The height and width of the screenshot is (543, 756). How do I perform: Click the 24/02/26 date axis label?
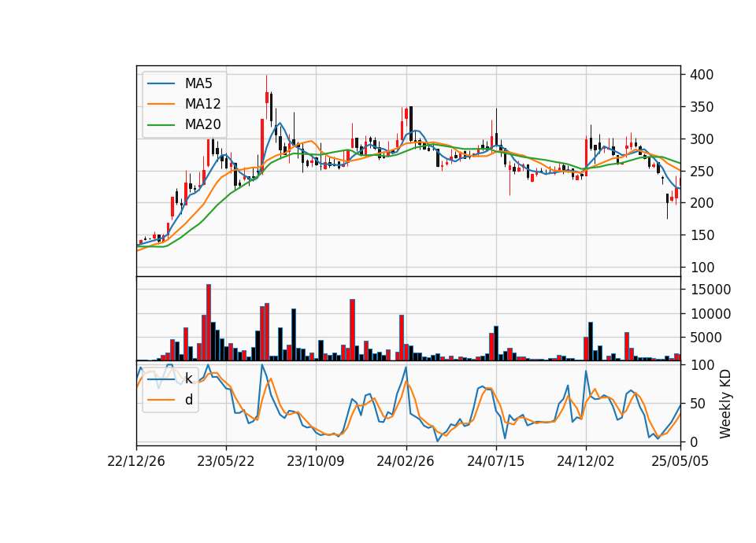pos(406,462)
